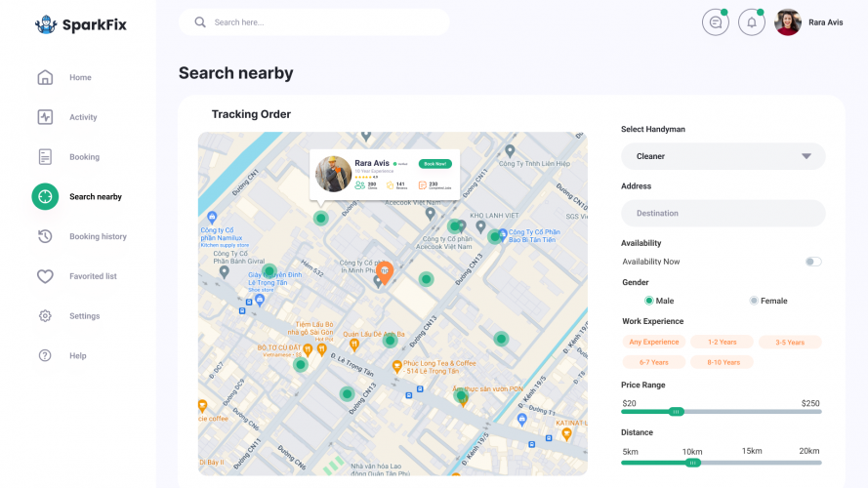Screen dimensions: 868x488
Task: Select the Male gender radio button
Action: tap(648, 301)
